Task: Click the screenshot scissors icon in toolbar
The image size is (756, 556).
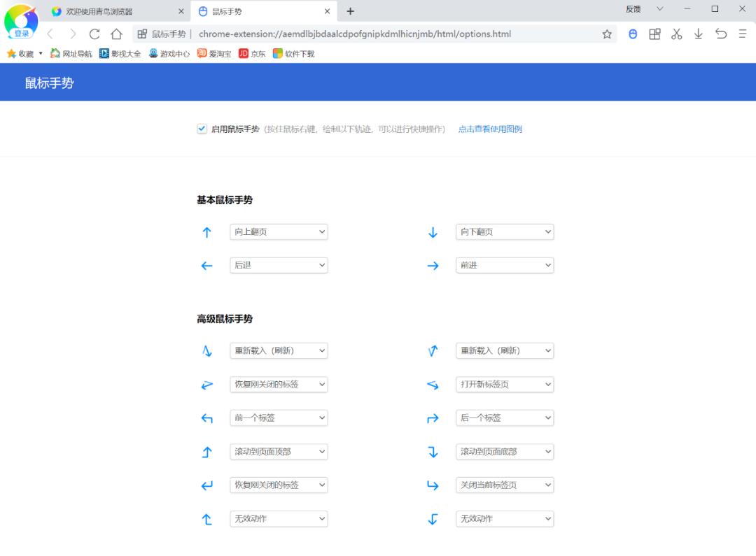Action: point(676,34)
